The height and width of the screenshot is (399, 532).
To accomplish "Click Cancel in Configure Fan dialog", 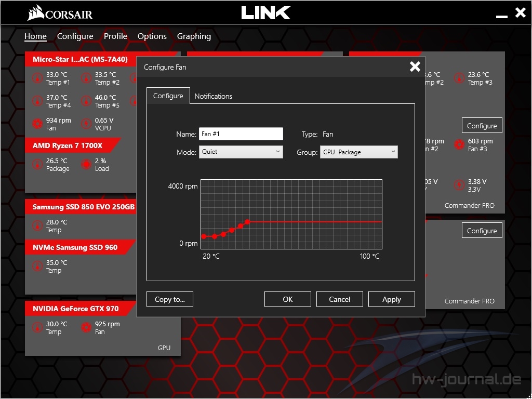I will [x=340, y=299].
